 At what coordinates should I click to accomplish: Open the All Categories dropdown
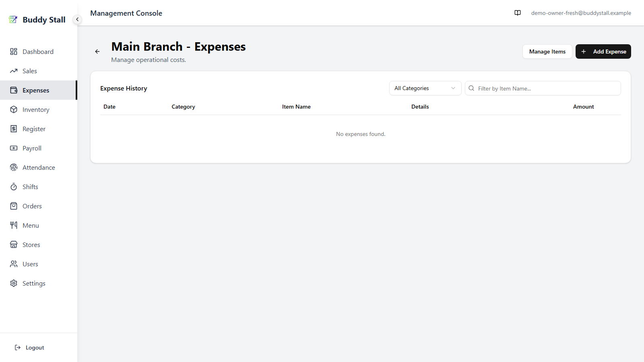[425, 88]
